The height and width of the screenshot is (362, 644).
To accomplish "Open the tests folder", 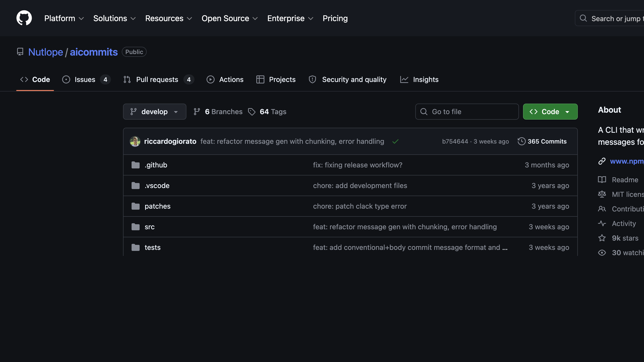I will [x=153, y=247].
